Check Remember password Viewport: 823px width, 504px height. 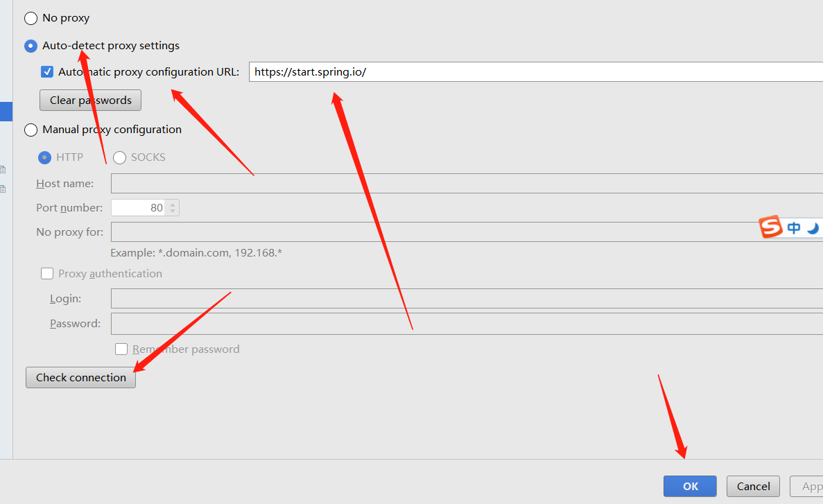(x=121, y=349)
